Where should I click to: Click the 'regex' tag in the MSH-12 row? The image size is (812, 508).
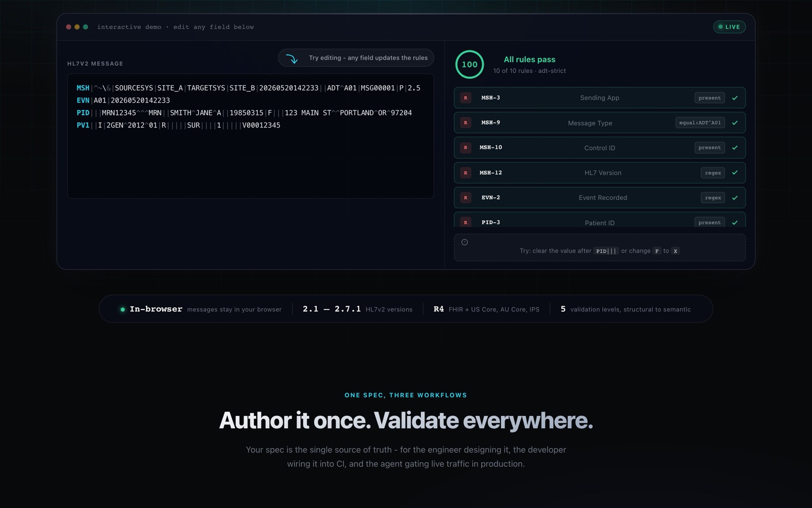713,173
